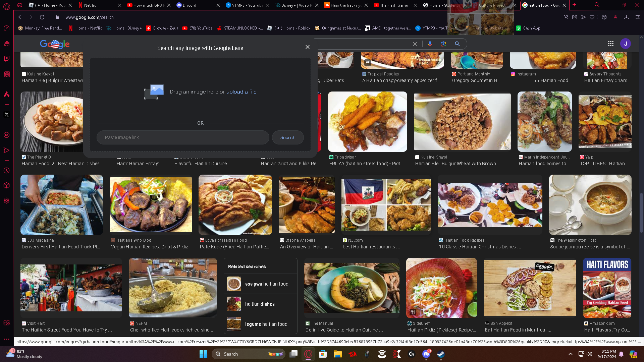Open Steam from the Windows taskbar
Viewport: 644px width, 362px height.
click(441, 354)
